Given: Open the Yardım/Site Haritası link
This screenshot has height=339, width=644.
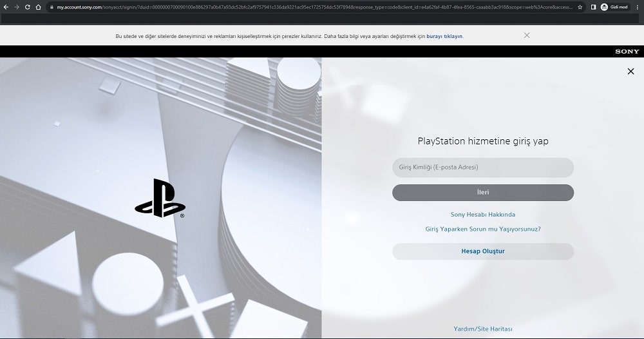Looking at the screenshot, I should [483, 329].
